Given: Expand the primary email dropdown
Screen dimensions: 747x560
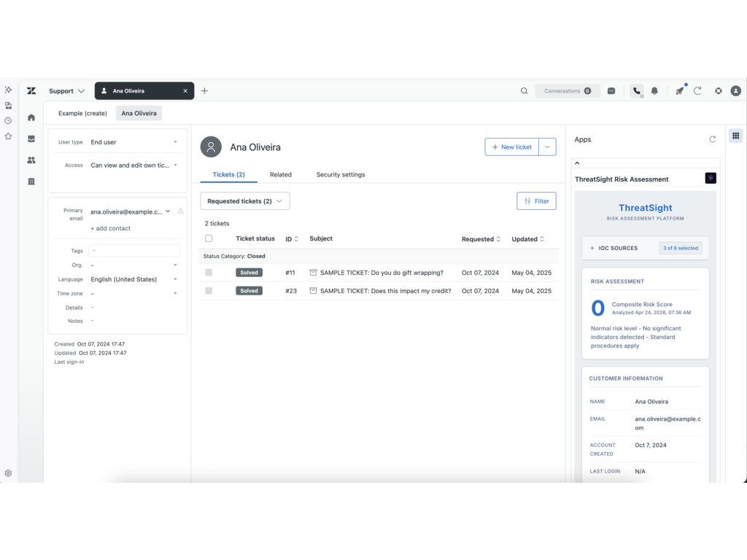Looking at the screenshot, I should pos(169,211).
